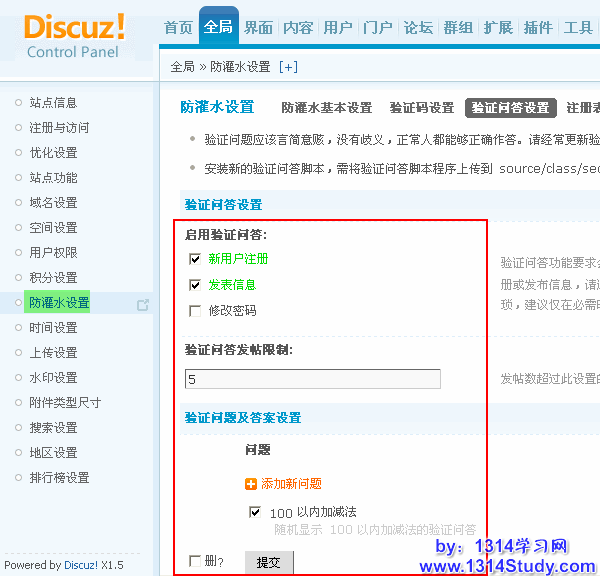Click the open-in-new-window icon beside 防灌水设置

click(143, 304)
